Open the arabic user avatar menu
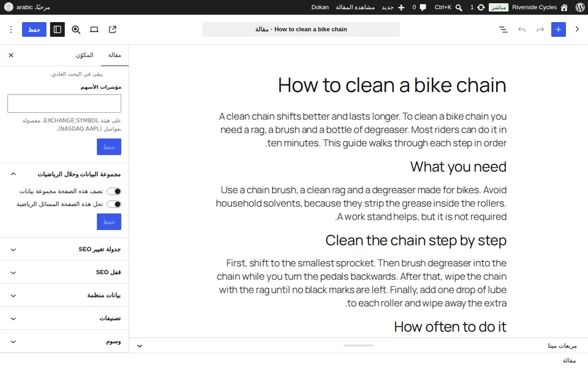The width and height of the screenshot is (588, 368). [x=8, y=7]
